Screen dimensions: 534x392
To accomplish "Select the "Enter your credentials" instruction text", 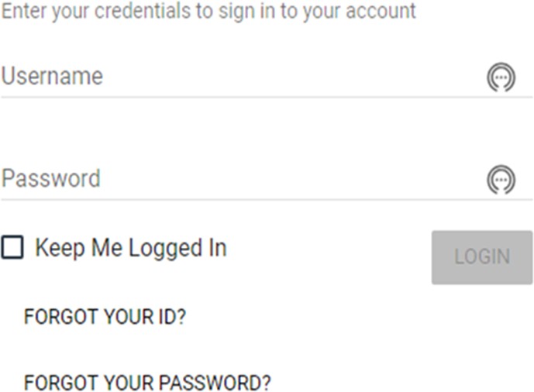I will (208, 11).
